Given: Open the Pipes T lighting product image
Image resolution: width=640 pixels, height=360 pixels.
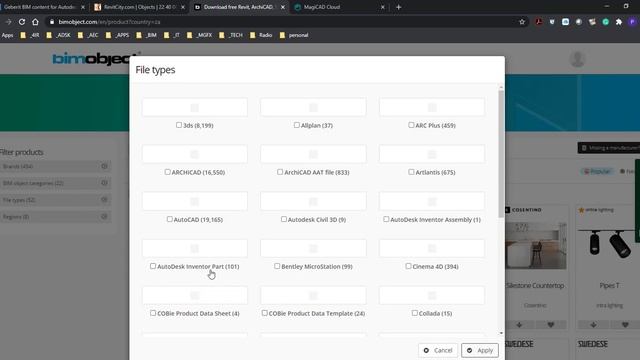Looking at the screenshot, I should [x=609, y=245].
